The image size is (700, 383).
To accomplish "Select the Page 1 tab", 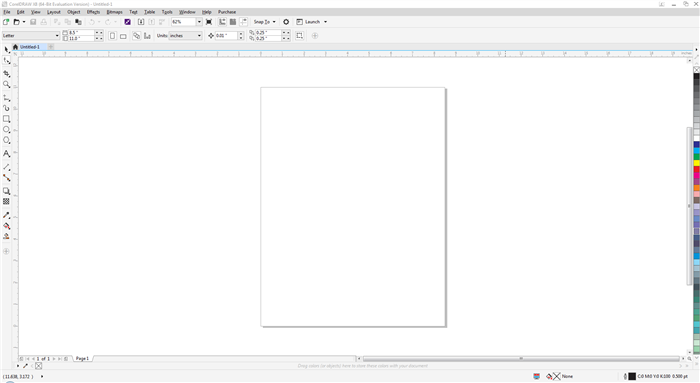I will pos(82,358).
